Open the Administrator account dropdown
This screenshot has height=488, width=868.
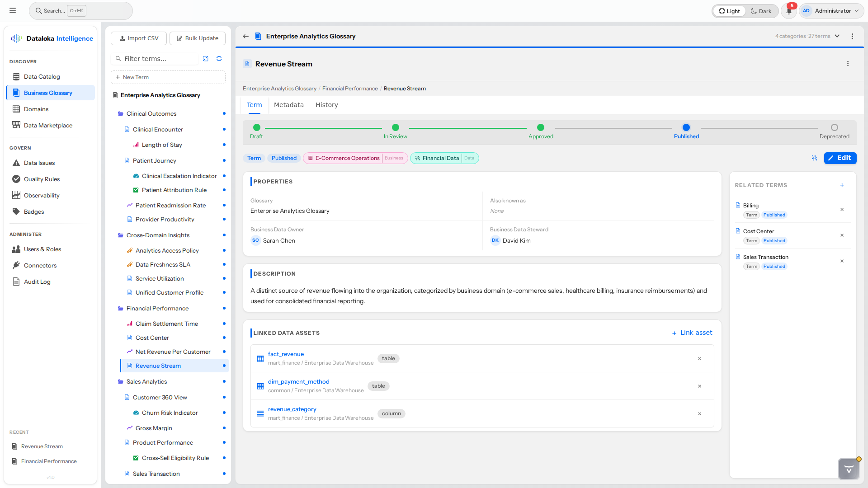(831, 10)
